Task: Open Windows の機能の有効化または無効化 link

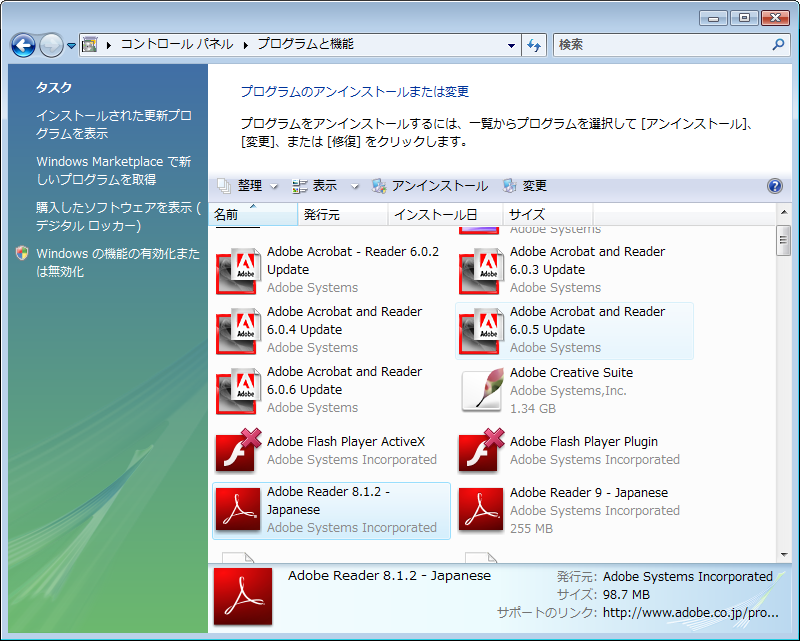Action: click(x=118, y=262)
